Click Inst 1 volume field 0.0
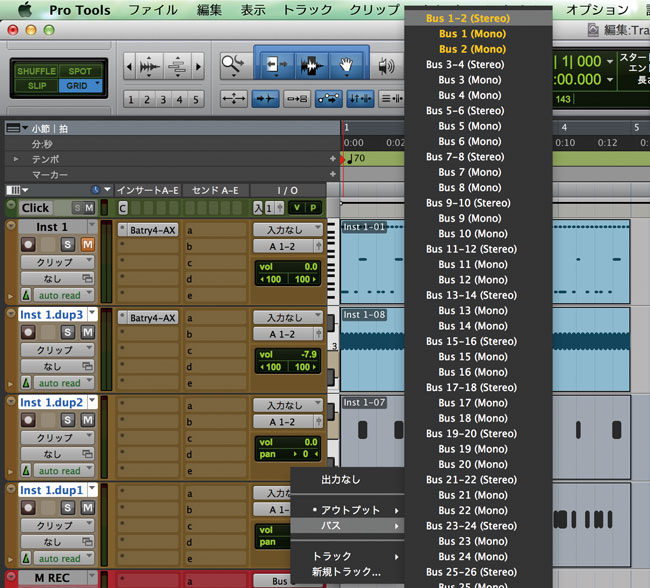This screenshot has height=588, width=650. click(x=288, y=267)
